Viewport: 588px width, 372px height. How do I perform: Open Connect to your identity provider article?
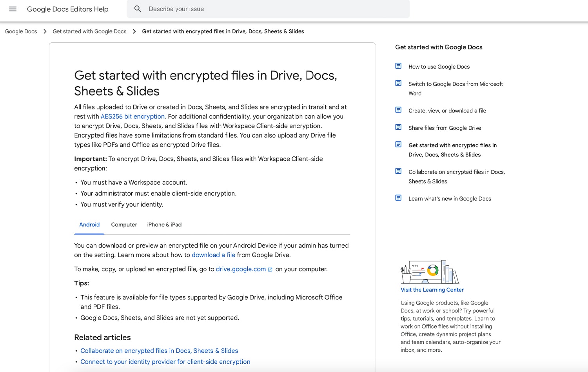tap(165, 361)
